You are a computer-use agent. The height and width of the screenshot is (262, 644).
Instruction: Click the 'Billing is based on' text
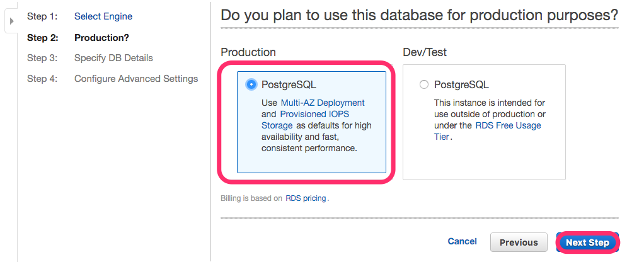(x=251, y=198)
